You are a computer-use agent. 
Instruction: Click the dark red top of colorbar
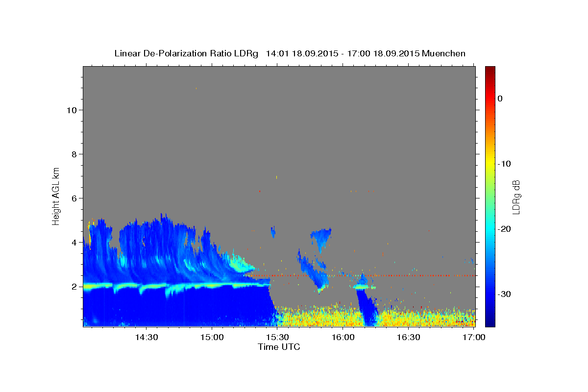[x=490, y=70]
